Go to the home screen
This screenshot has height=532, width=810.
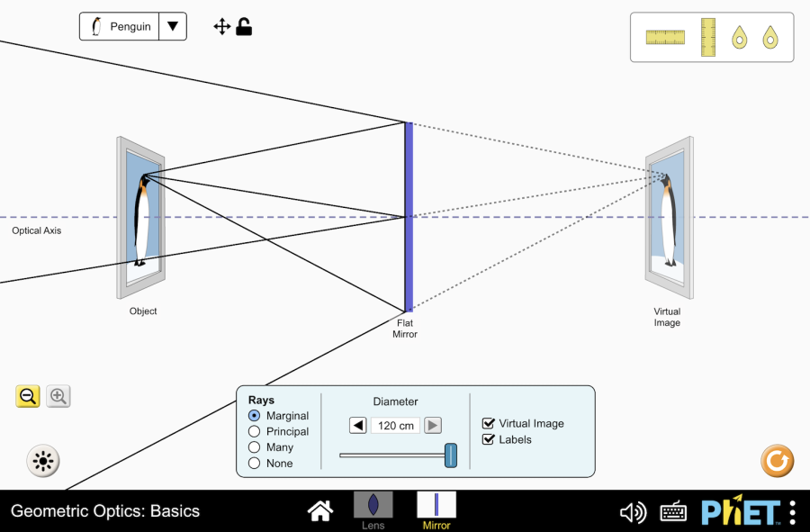[320, 511]
